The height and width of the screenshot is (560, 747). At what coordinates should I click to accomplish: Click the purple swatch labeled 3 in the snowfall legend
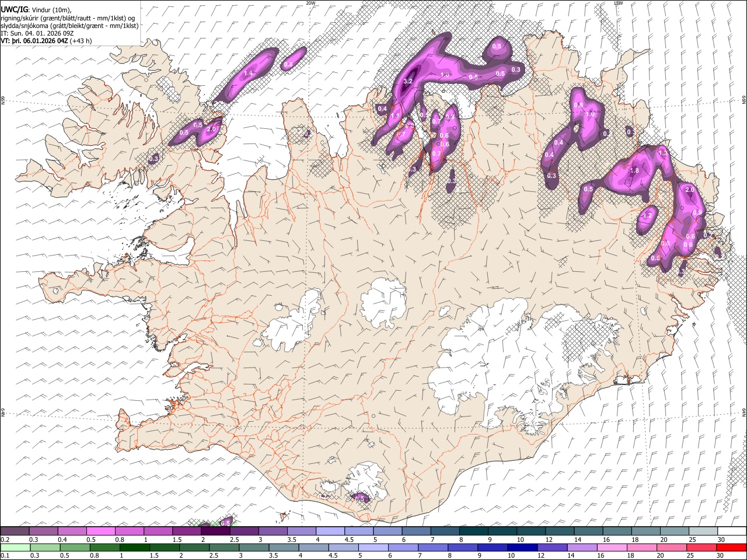(x=273, y=531)
